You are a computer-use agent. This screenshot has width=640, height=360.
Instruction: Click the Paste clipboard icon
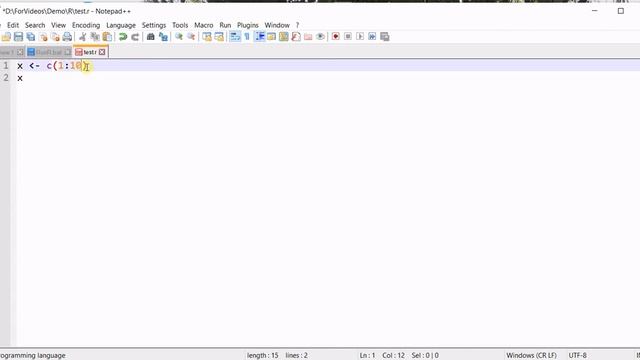tap(107, 37)
